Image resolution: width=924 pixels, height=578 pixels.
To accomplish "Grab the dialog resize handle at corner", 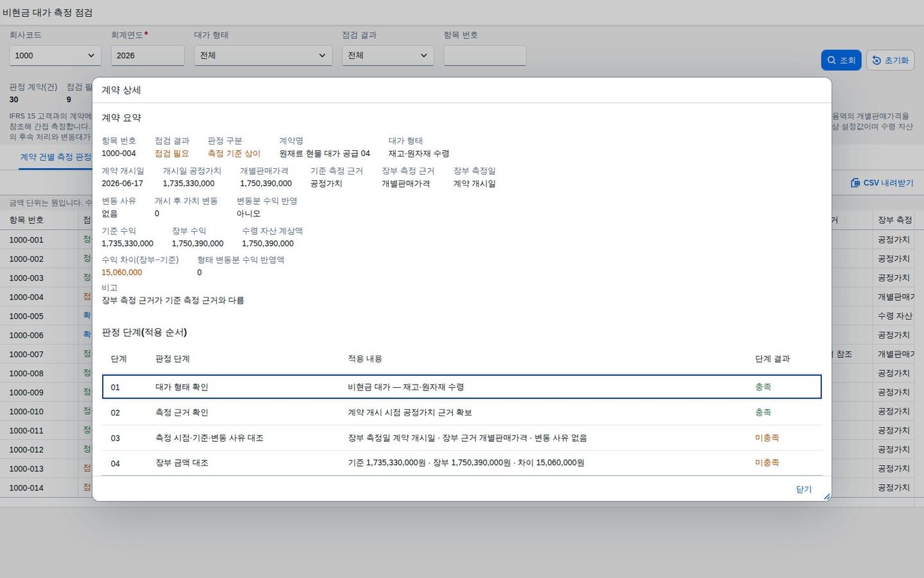I will (827, 496).
